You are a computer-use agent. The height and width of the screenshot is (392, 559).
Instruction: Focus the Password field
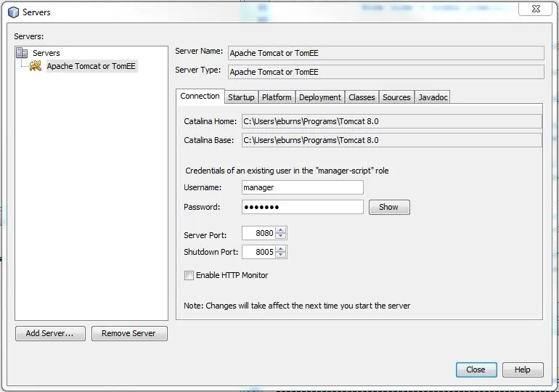coord(302,207)
